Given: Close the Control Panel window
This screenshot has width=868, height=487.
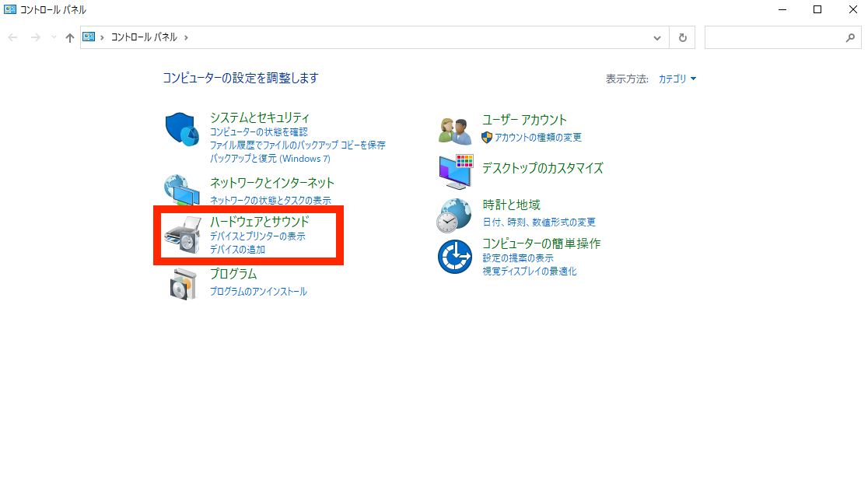Looking at the screenshot, I should click(852, 9).
